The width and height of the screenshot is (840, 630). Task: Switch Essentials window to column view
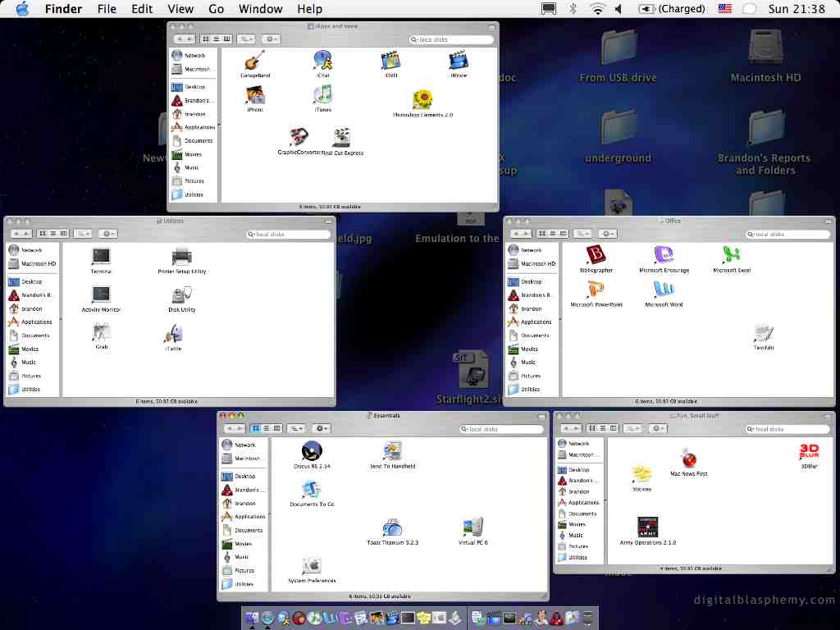tap(277, 428)
